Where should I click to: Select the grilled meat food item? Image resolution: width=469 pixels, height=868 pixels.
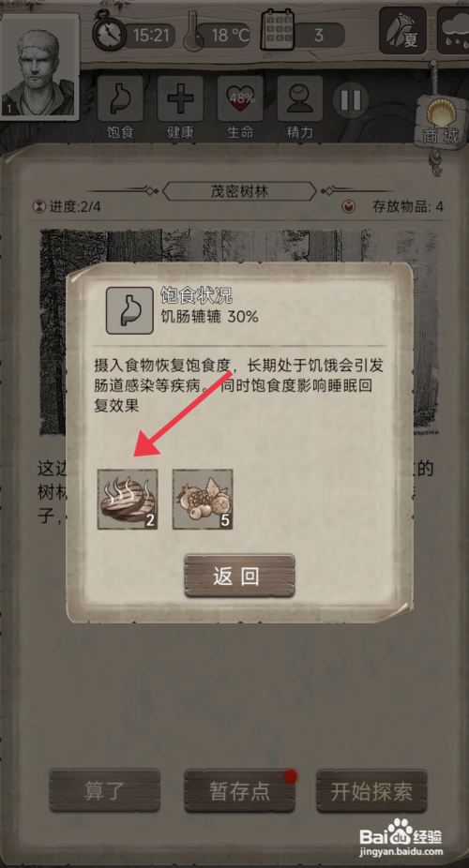(x=128, y=500)
